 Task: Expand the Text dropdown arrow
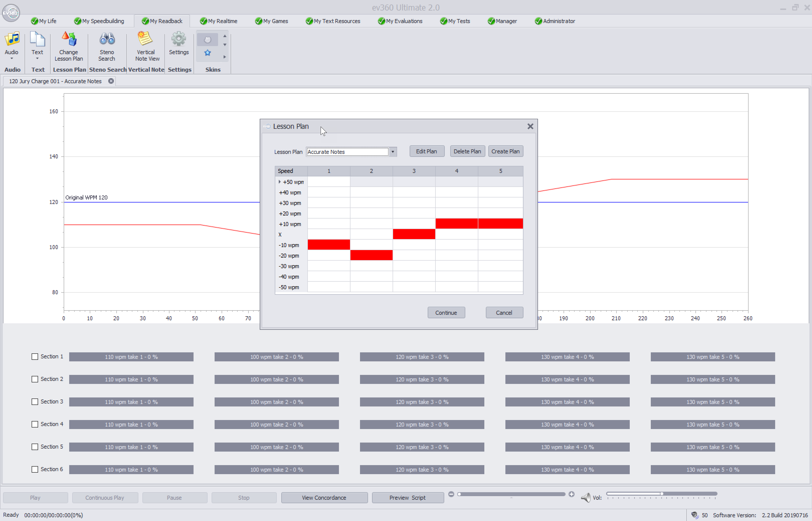coord(37,59)
